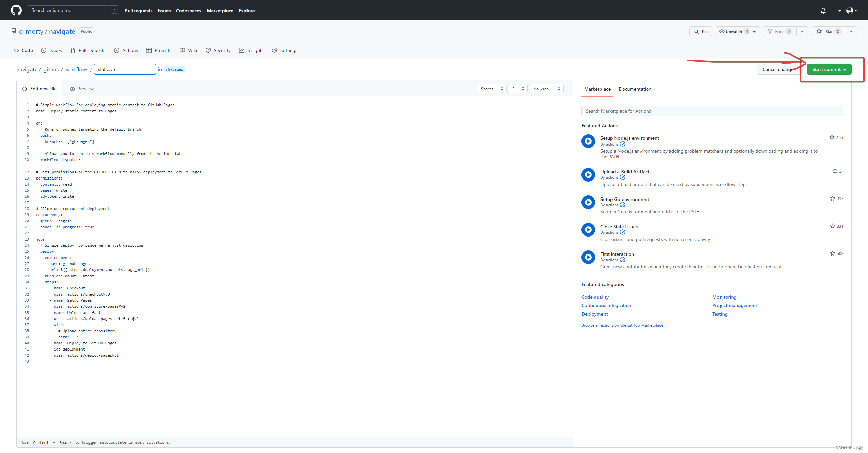This screenshot has width=868, height=453.
Task: Open the notifications bell
Action: pos(823,11)
